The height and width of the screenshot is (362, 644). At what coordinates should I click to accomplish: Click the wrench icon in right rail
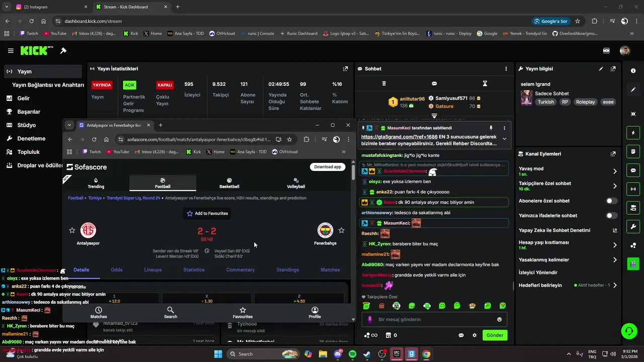point(633,226)
